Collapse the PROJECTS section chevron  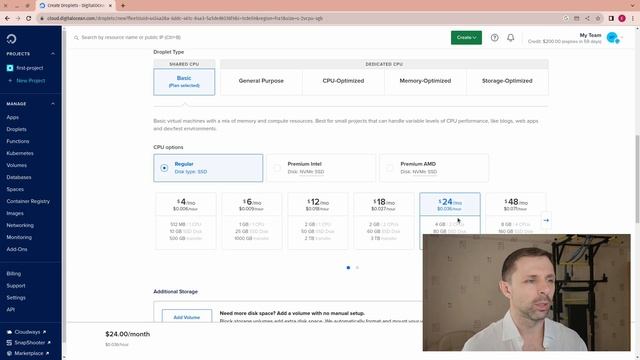pos(53,54)
